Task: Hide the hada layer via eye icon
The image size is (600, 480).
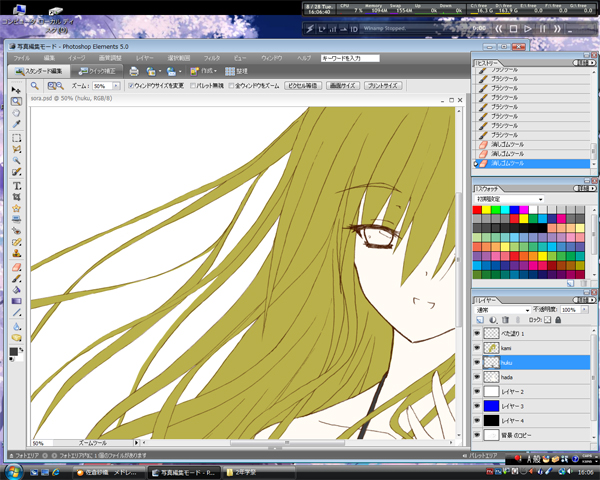Action: tap(477, 377)
